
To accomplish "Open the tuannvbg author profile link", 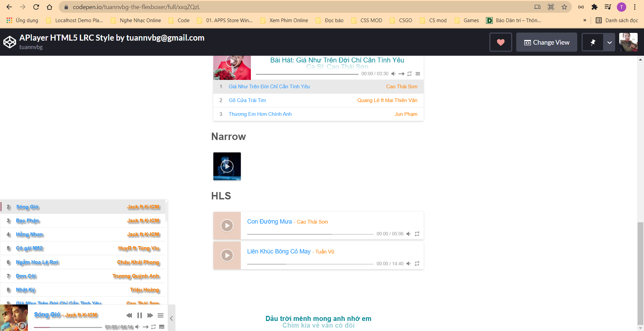I will click(31, 47).
